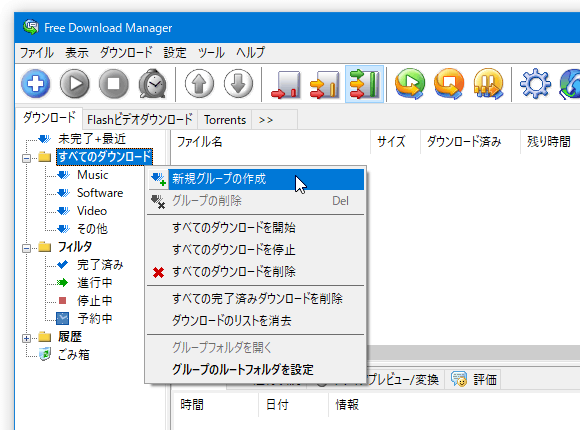Open the 設定 menu
The height and width of the screenshot is (430, 580).
[x=175, y=53]
